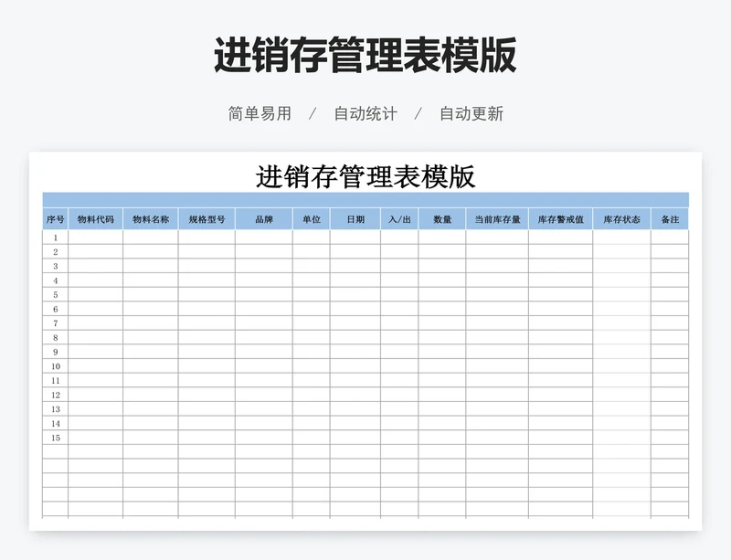Viewport: 731px width, 560px height.
Task: Click row number 9 cell
Action: pyautogui.click(x=56, y=352)
